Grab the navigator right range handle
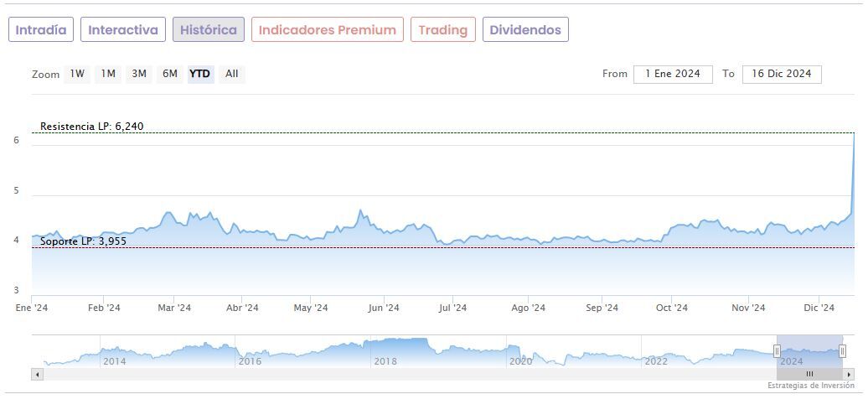This screenshot has width=868, height=399. 841,351
